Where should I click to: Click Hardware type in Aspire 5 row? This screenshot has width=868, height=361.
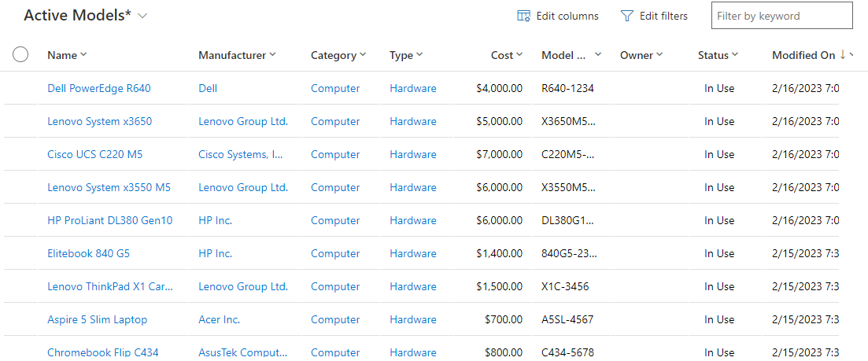tap(413, 319)
